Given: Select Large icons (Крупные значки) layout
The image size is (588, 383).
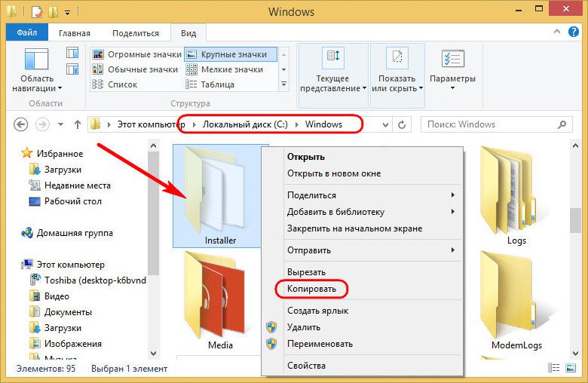Looking at the screenshot, I should coord(229,54).
